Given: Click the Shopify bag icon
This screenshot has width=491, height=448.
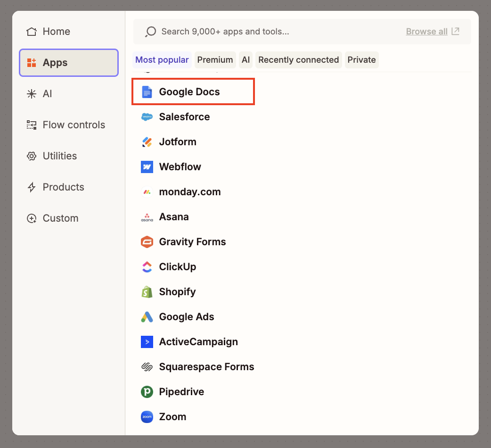Looking at the screenshot, I should click(x=147, y=292).
